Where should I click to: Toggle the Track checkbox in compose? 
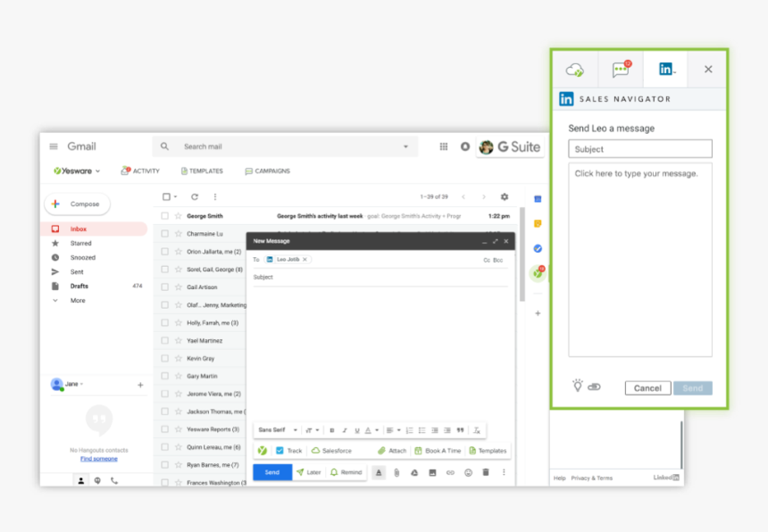click(280, 450)
